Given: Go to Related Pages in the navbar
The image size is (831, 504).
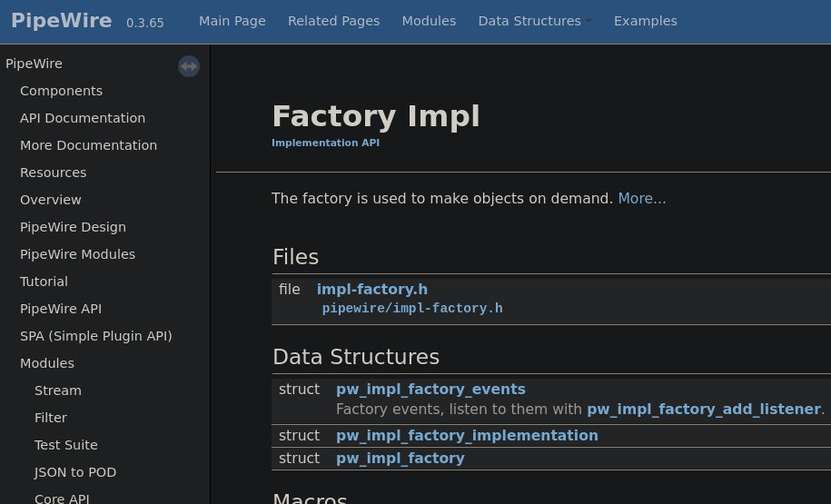Looking at the screenshot, I should pos(334,21).
